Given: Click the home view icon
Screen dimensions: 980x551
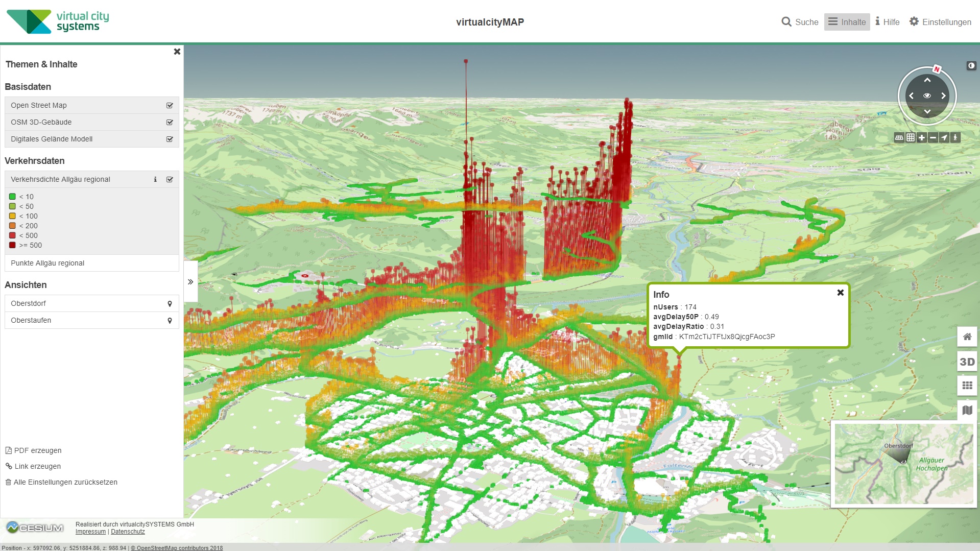Looking at the screenshot, I should (967, 337).
